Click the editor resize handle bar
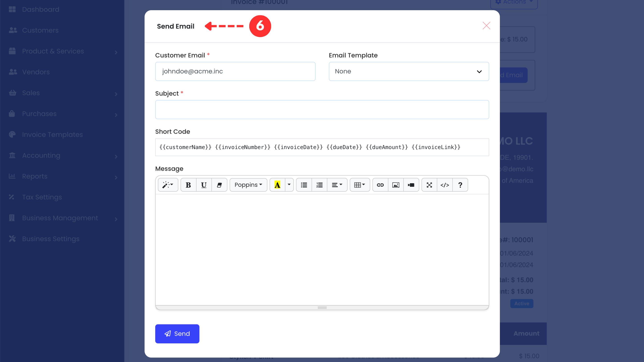The width and height of the screenshot is (644, 362). click(x=322, y=308)
